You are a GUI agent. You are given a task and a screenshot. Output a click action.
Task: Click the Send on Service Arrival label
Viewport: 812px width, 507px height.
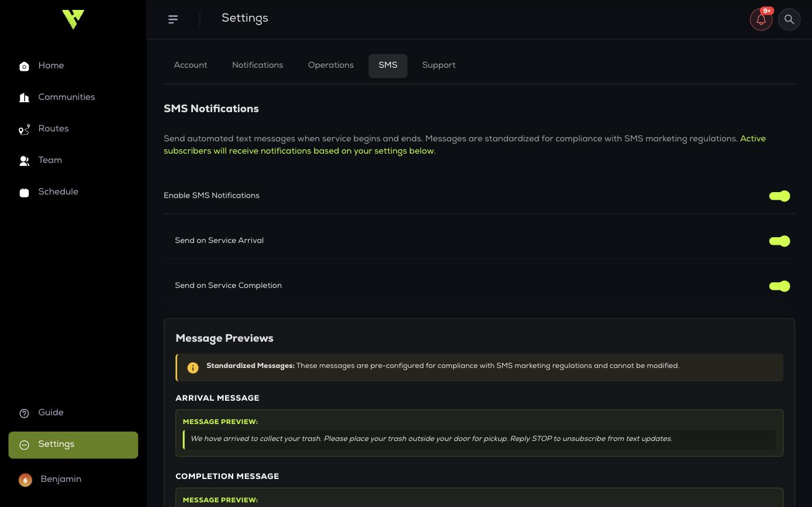219,241
